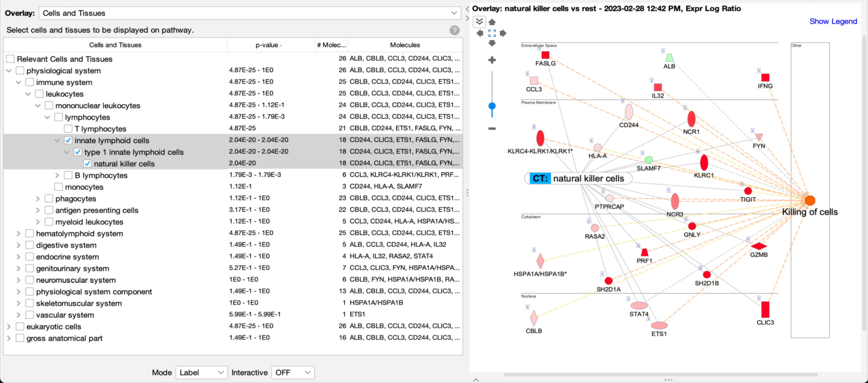Open help via the question mark icon
The width and height of the screenshot is (868, 383).
[454, 30]
